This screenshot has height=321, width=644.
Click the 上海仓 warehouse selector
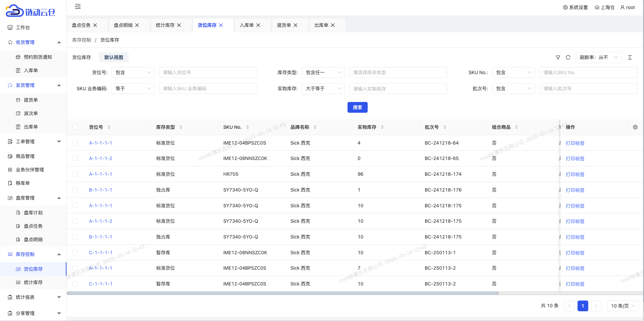tap(604, 7)
